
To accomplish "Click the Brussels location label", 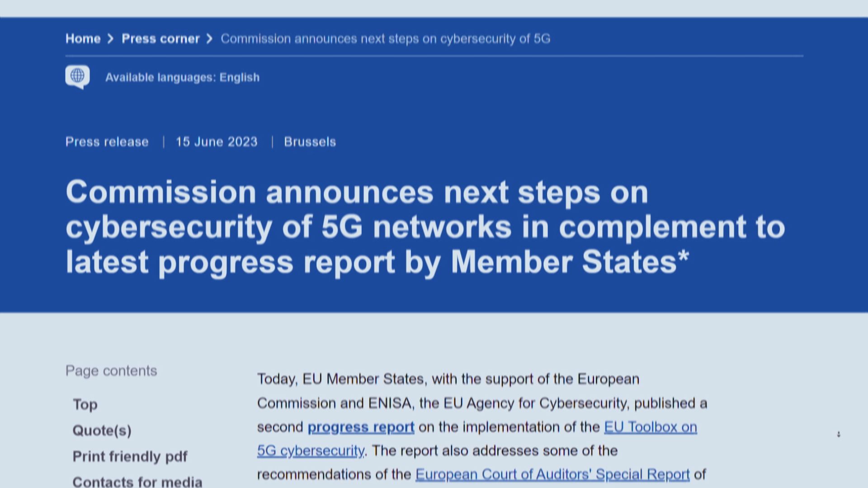I will point(310,142).
